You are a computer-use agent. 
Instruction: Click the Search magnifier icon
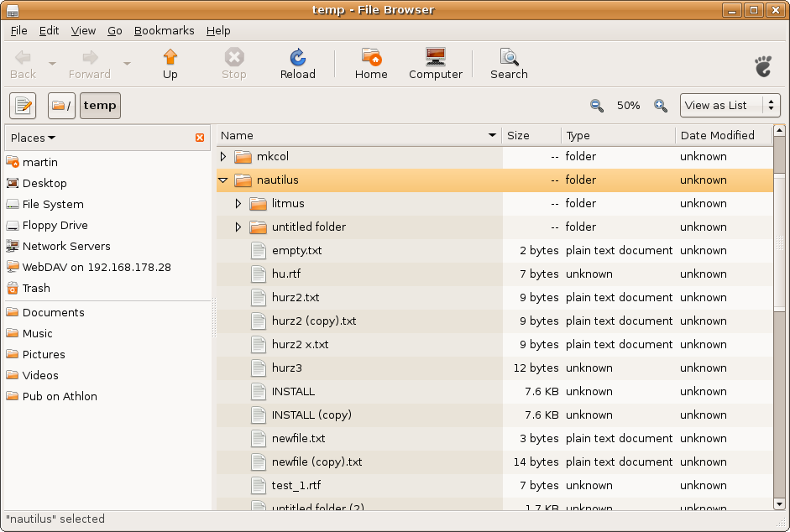[x=509, y=58]
